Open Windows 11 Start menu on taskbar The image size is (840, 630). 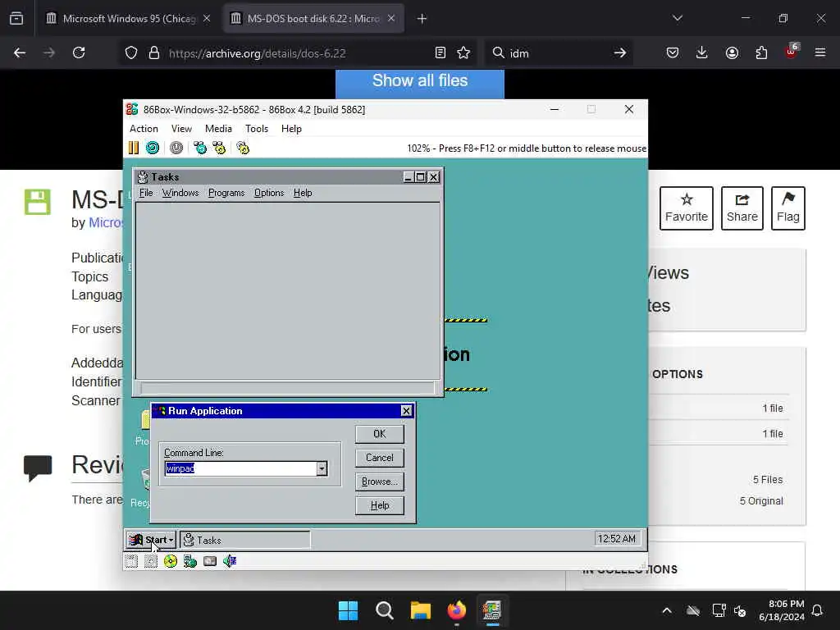348,610
